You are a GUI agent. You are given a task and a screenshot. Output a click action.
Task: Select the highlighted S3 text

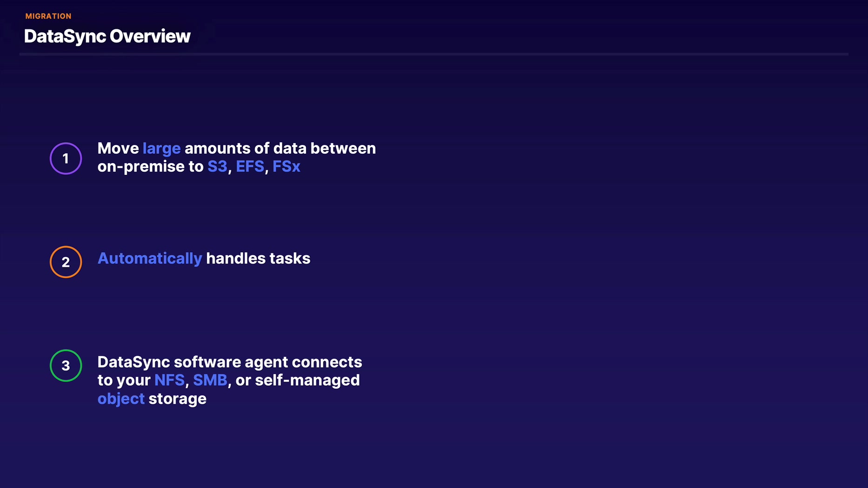pos(217,166)
